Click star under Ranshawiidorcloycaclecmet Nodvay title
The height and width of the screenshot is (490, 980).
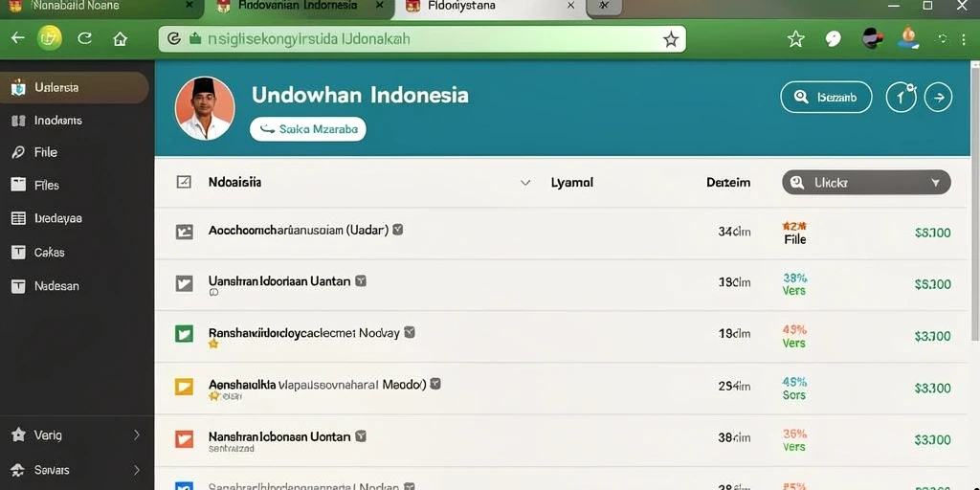[213, 344]
